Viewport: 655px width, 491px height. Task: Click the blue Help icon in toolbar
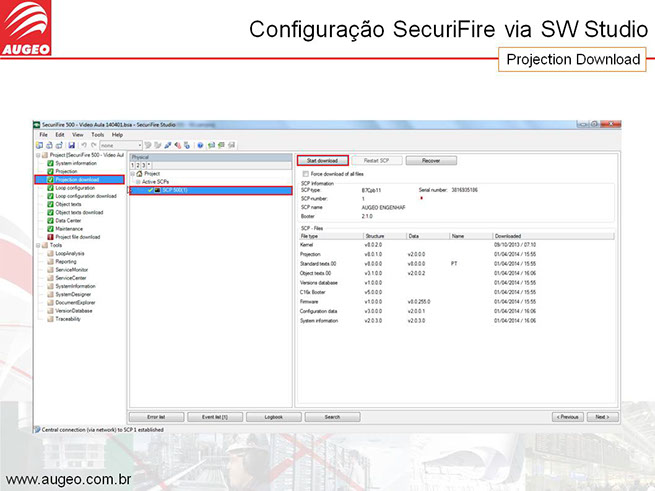point(200,145)
